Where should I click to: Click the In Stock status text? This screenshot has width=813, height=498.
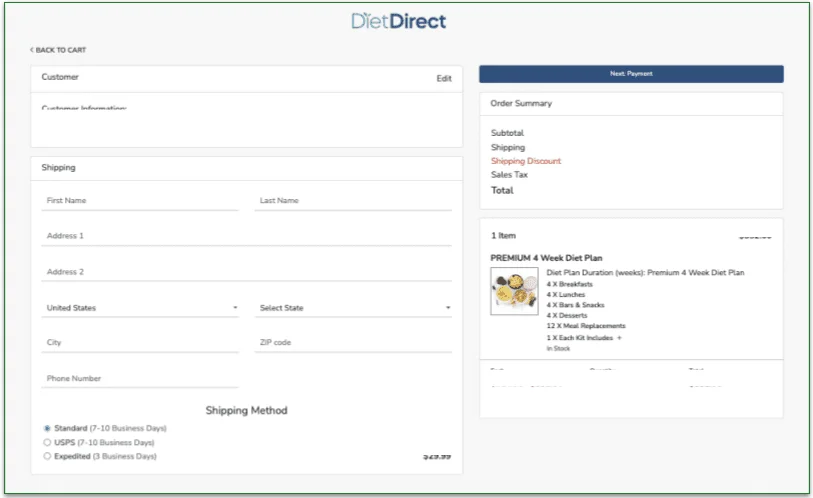pyautogui.click(x=558, y=349)
